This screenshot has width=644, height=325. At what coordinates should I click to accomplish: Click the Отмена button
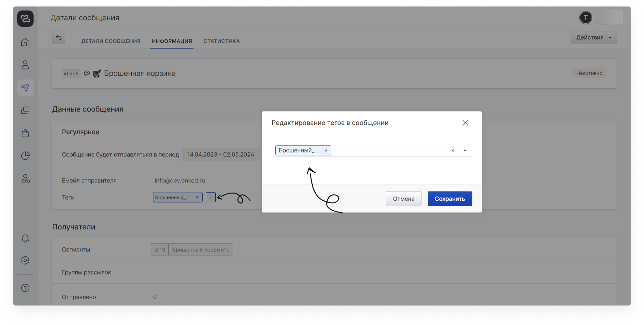click(404, 198)
